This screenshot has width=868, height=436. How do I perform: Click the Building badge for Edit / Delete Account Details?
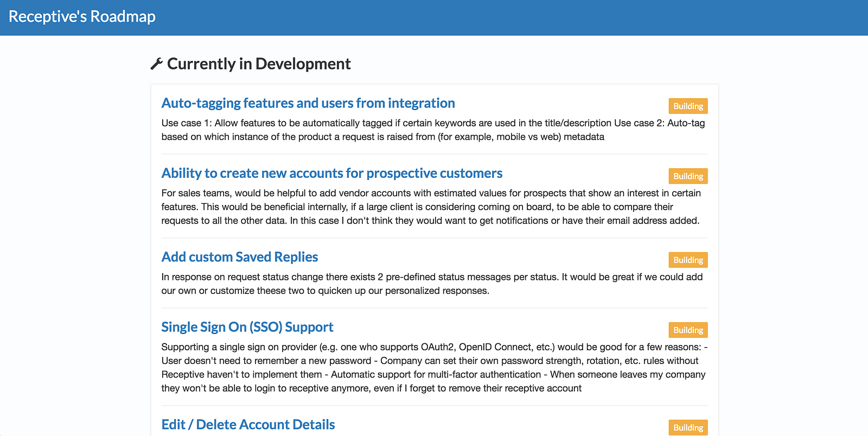688,428
